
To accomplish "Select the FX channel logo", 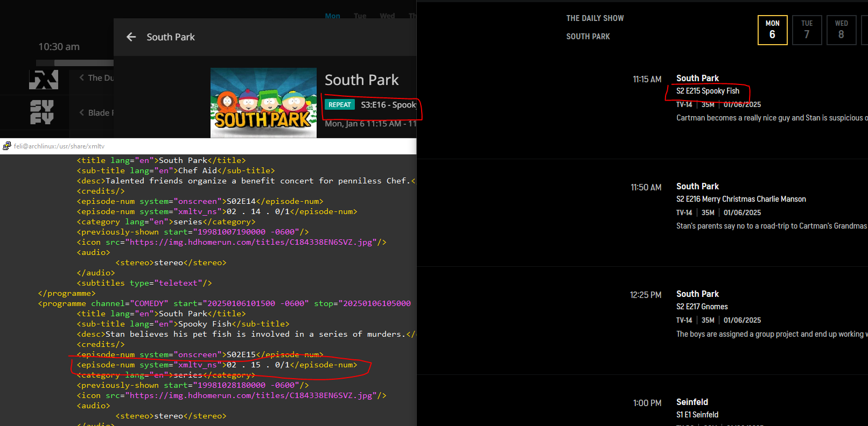I will [43, 79].
